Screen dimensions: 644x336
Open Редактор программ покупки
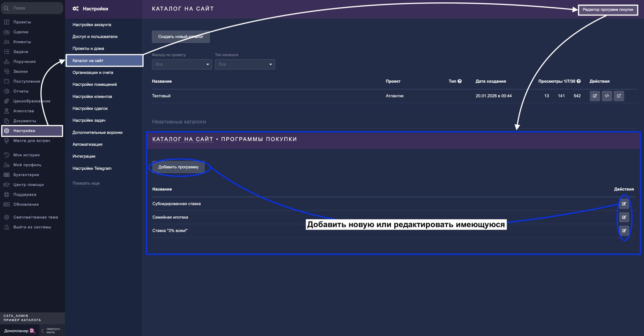608,10
